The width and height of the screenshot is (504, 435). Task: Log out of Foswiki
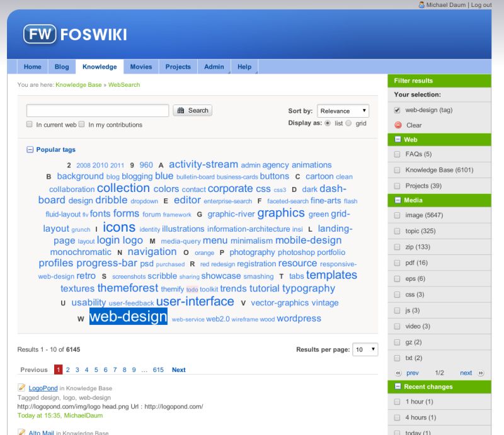(480, 5)
